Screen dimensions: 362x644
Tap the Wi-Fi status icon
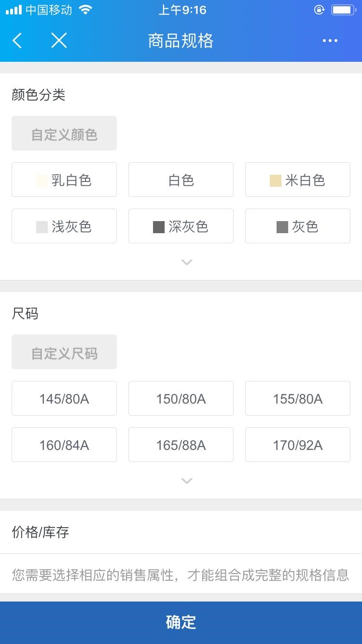[x=85, y=10]
